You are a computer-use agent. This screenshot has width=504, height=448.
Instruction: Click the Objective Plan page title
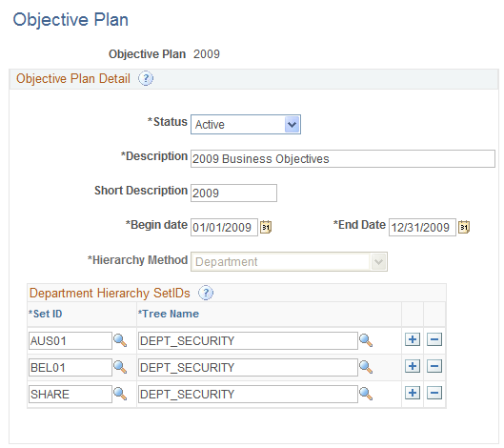click(x=71, y=20)
